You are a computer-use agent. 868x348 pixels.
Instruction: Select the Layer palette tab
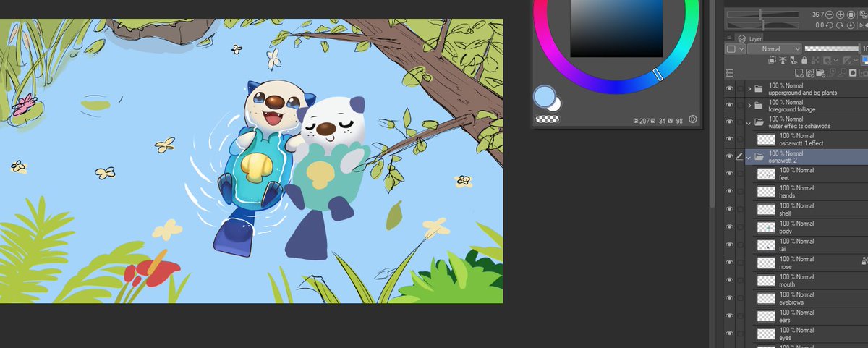pyautogui.click(x=749, y=39)
